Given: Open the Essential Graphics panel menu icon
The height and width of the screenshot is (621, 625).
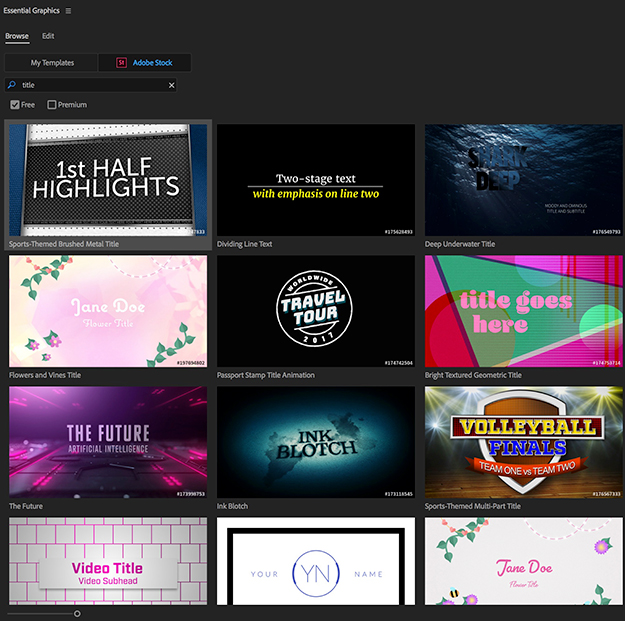Looking at the screenshot, I should tap(68, 11).
